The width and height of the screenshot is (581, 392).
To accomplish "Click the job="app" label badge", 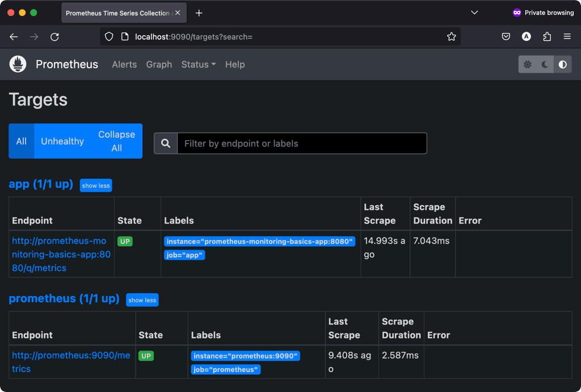I will (x=184, y=255).
